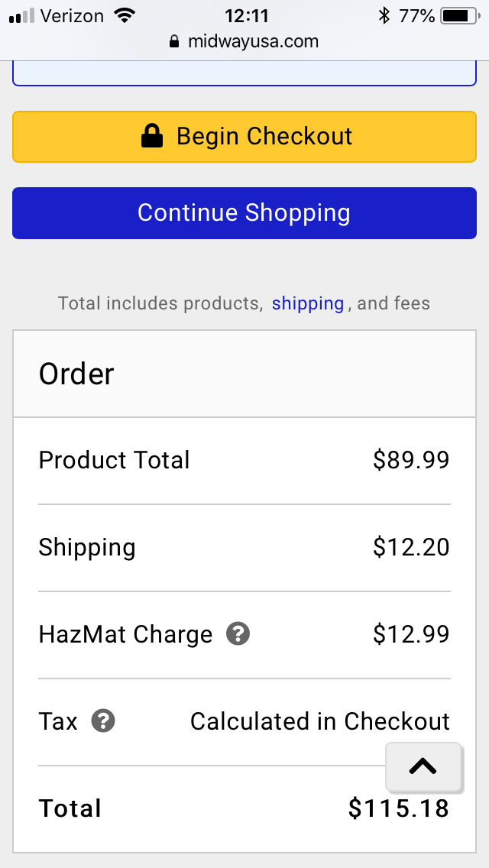Tap the Tax help question mark icon
489x868 pixels.
103,721
